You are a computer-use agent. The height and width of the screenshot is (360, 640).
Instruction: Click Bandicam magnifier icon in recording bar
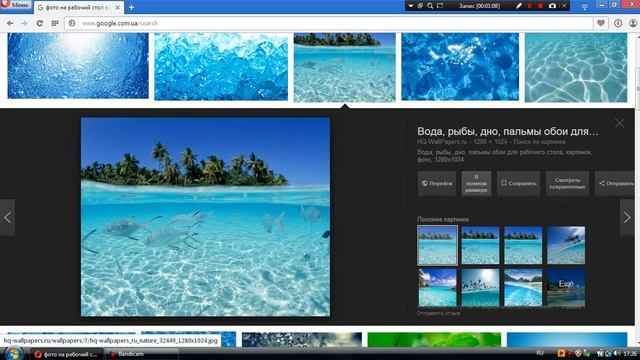click(x=430, y=6)
